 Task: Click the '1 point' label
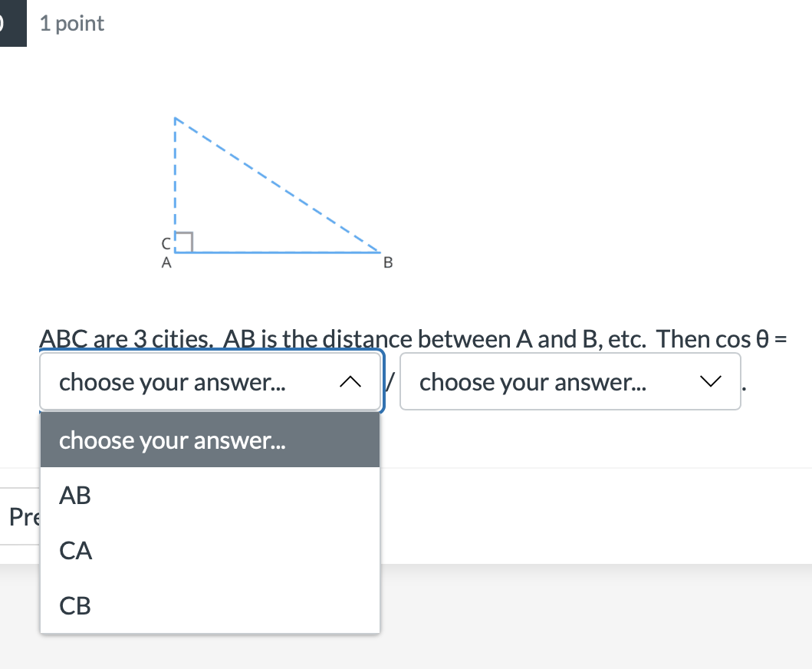point(72,23)
